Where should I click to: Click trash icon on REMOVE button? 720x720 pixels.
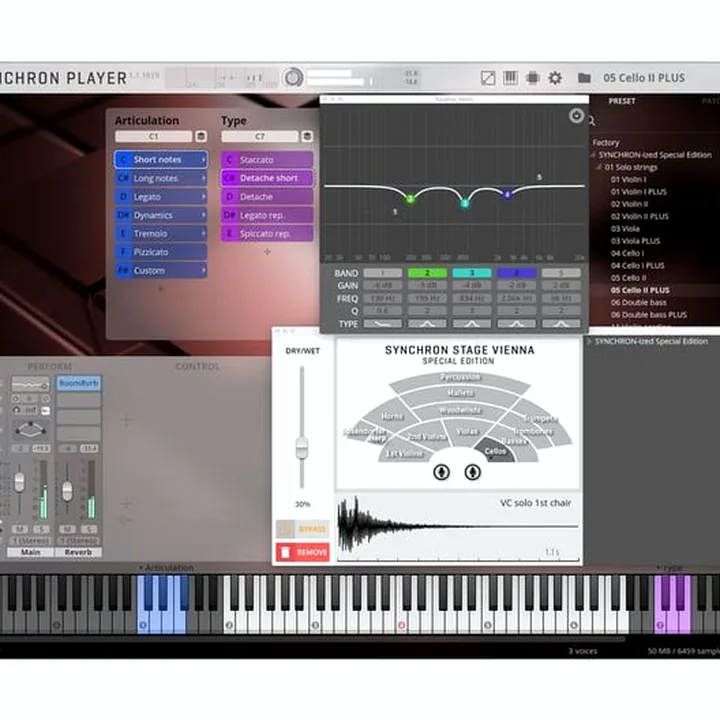[286, 552]
